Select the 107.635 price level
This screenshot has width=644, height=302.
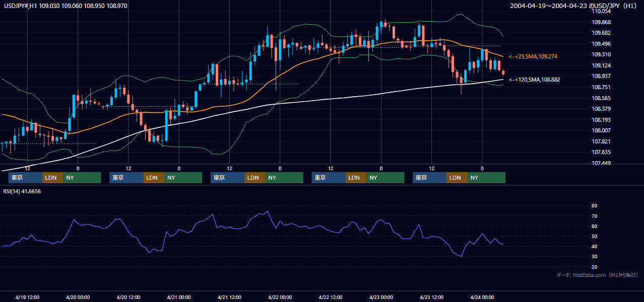pos(601,152)
